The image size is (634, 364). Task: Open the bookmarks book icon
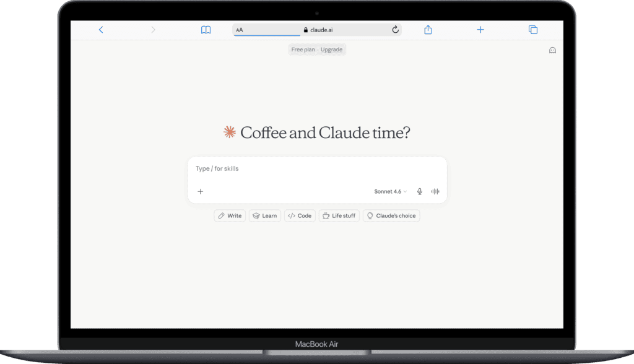(x=206, y=30)
